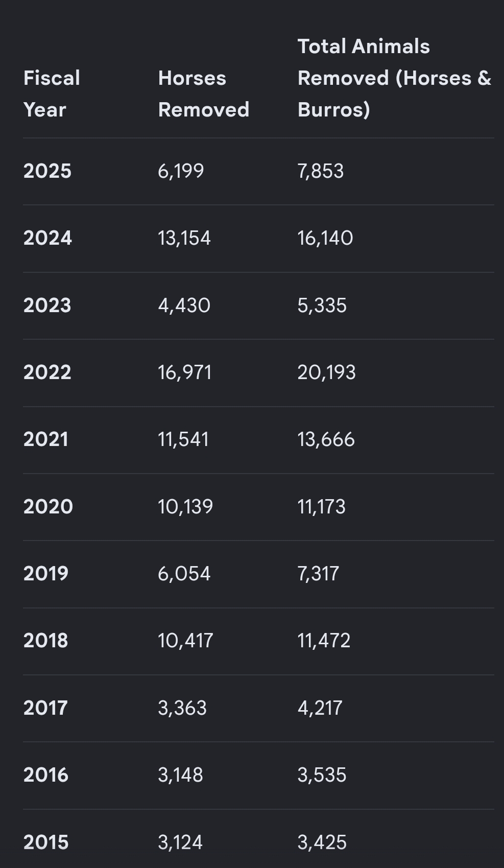504x868 pixels.
Task: Select total animals value 3,535
Action: (322, 775)
